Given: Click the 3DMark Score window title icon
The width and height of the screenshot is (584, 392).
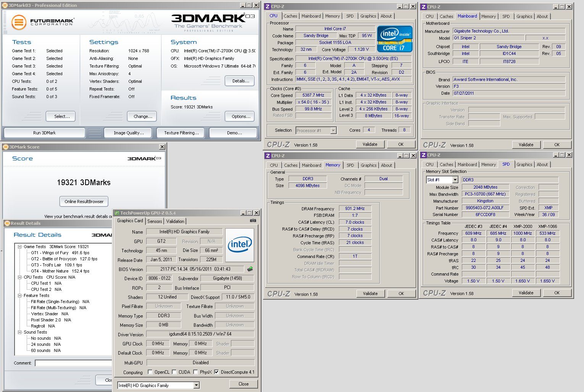Looking at the screenshot, I should click(6, 147).
